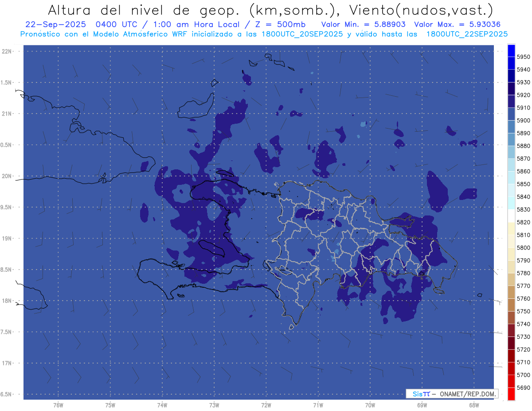
Task: Click the bright red swatch below 5690
Action: point(511,394)
